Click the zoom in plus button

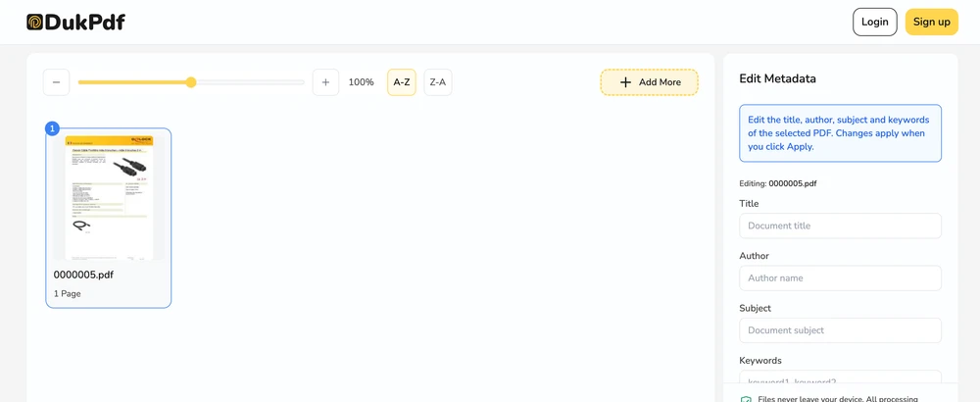click(325, 82)
